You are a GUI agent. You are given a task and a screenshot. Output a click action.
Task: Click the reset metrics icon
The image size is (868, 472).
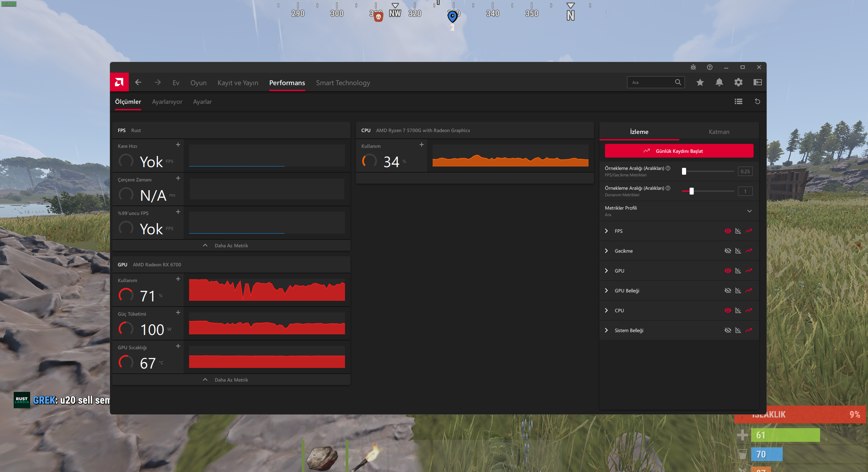tap(758, 102)
